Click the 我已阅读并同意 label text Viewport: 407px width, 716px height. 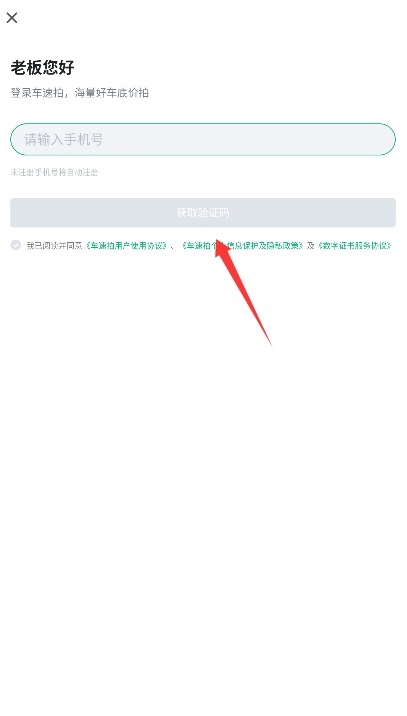54,246
